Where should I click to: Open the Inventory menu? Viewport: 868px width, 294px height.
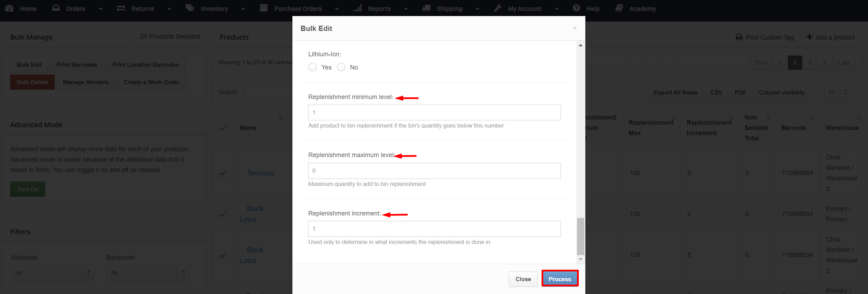[x=214, y=9]
